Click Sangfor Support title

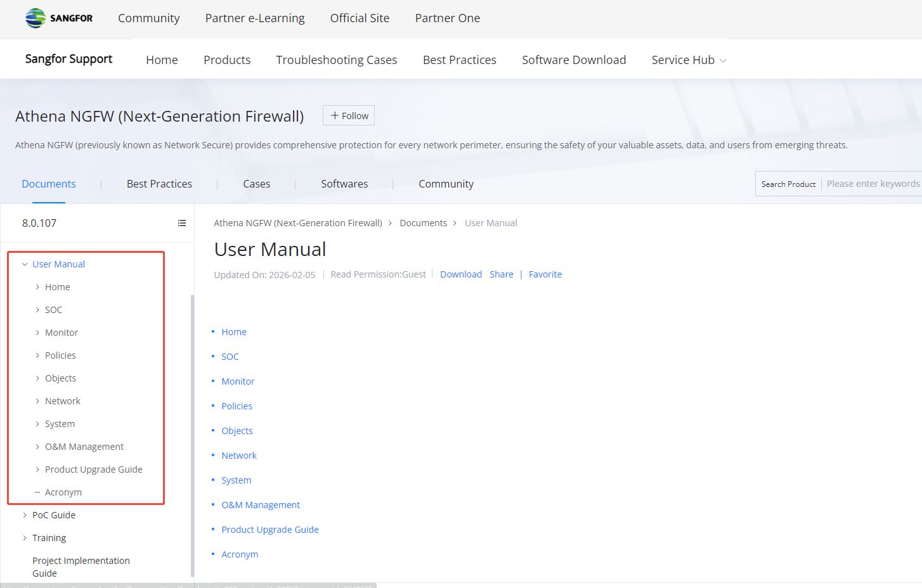68,59
